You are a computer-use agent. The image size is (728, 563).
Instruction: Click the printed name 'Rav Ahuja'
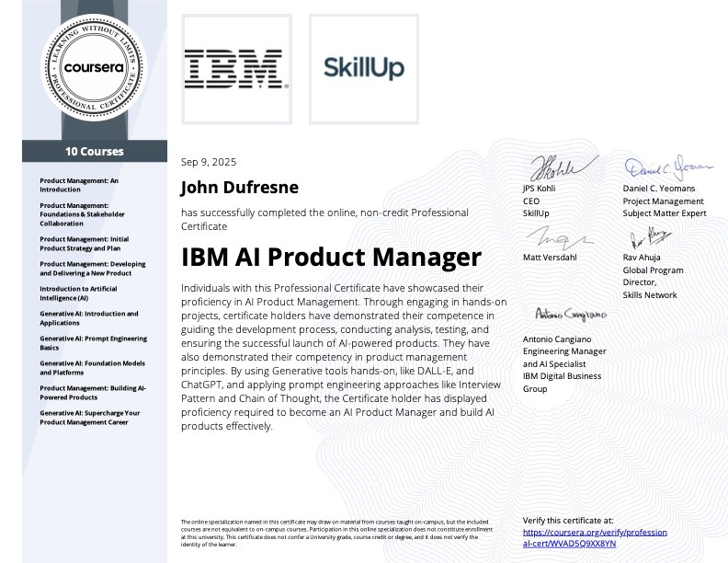[642, 257]
